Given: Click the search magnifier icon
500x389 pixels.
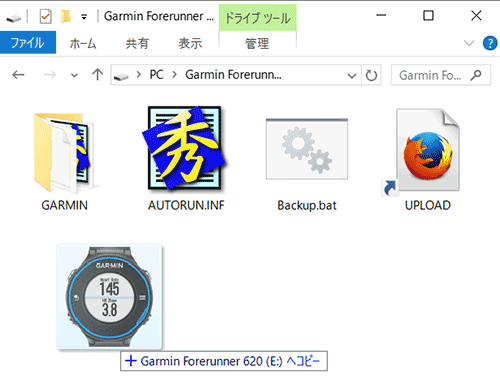Looking at the screenshot, I should pos(476,75).
